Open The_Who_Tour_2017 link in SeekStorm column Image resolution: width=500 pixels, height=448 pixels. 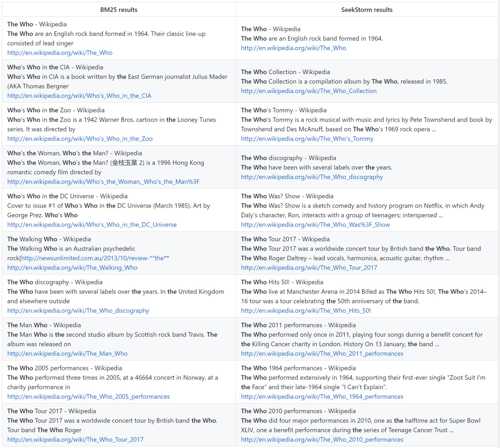click(309, 268)
